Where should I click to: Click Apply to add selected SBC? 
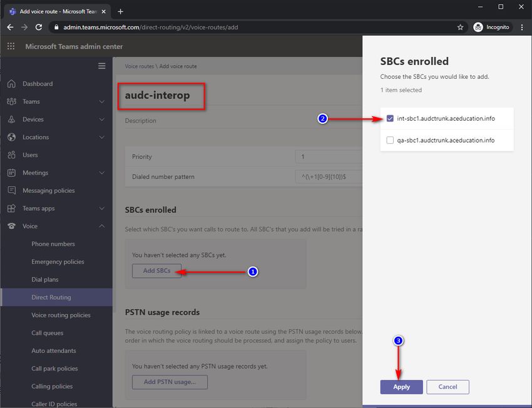(401, 387)
